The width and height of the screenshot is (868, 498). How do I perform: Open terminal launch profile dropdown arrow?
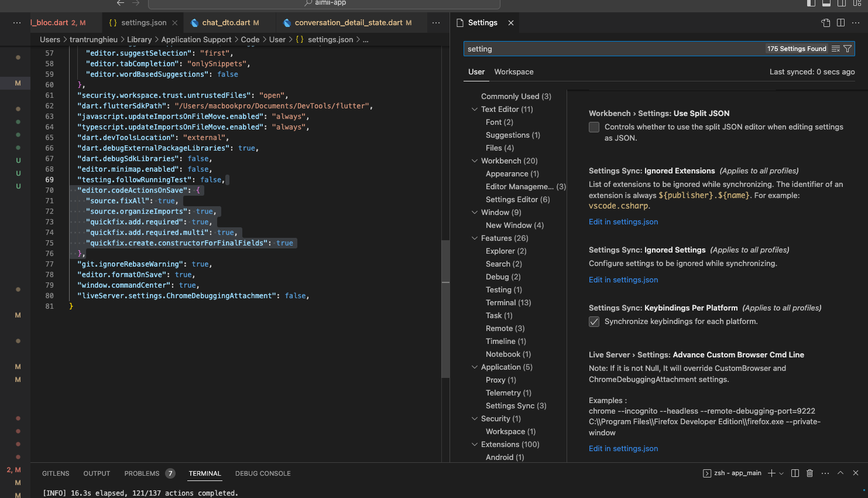point(781,473)
